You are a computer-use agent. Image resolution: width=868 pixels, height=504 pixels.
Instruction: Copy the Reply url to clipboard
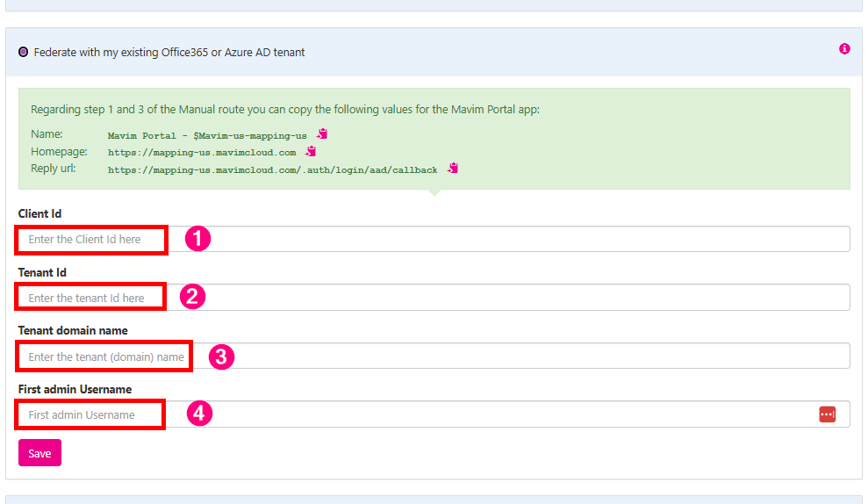[453, 168]
